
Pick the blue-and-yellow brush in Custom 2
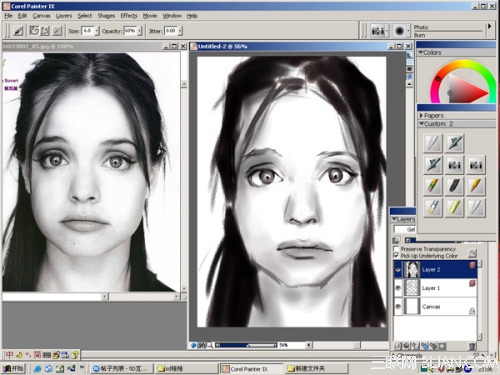click(x=433, y=207)
